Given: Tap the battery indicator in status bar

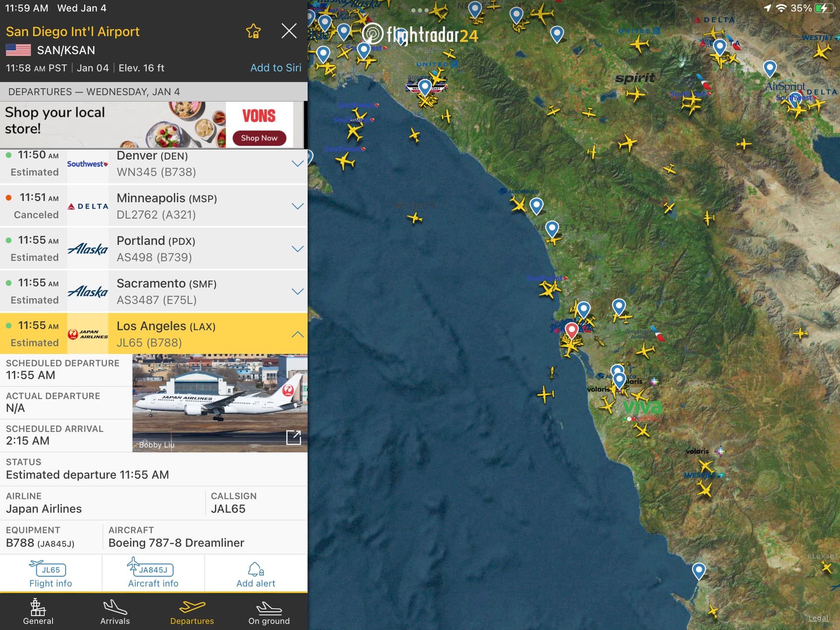Looking at the screenshot, I should pos(823,8).
